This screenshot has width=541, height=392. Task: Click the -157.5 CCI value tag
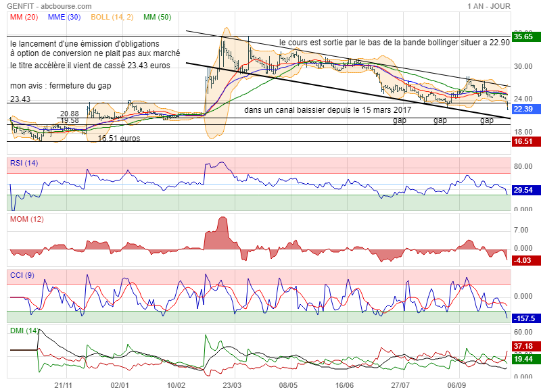click(x=526, y=318)
